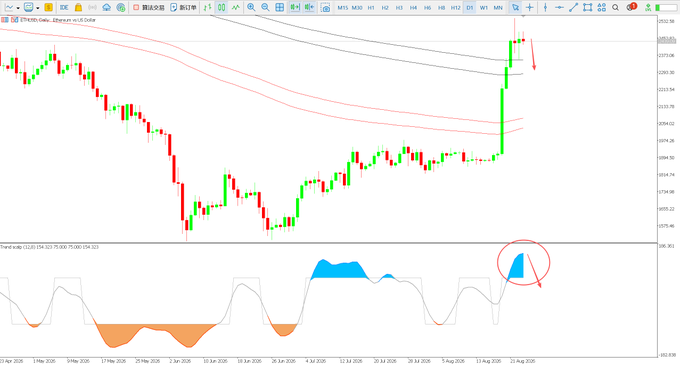
Task: Select the vertical line drawing tool
Action: tap(546, 7)
